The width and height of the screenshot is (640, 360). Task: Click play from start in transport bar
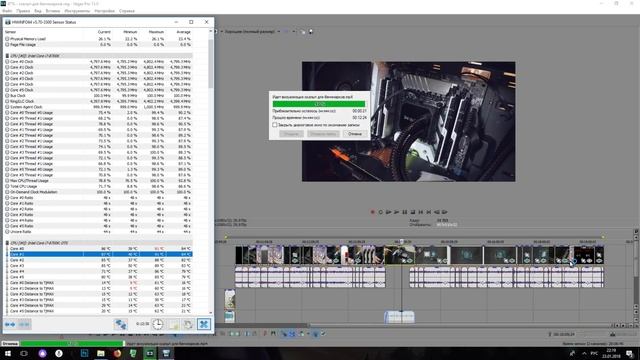[x=389, y=212]
